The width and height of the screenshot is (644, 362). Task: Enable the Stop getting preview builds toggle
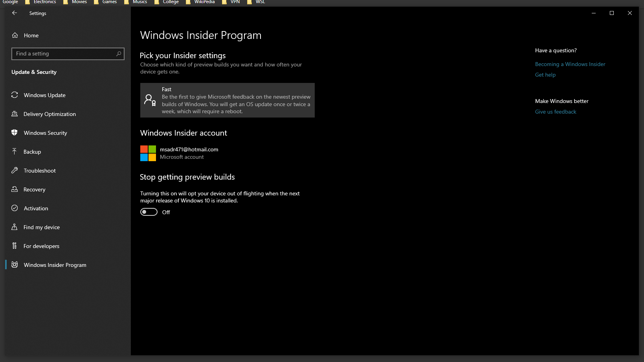tap(149, 211)
